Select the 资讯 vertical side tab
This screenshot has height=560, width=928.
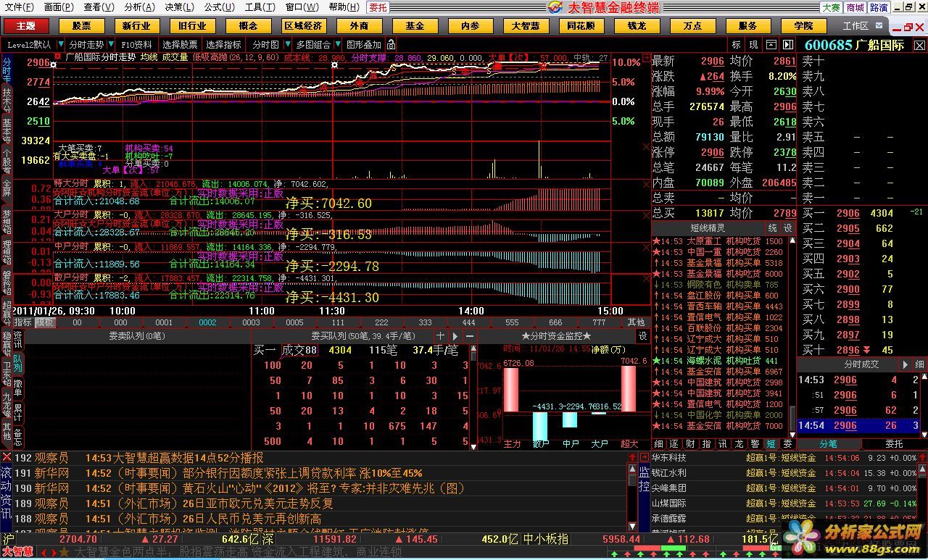17,340
